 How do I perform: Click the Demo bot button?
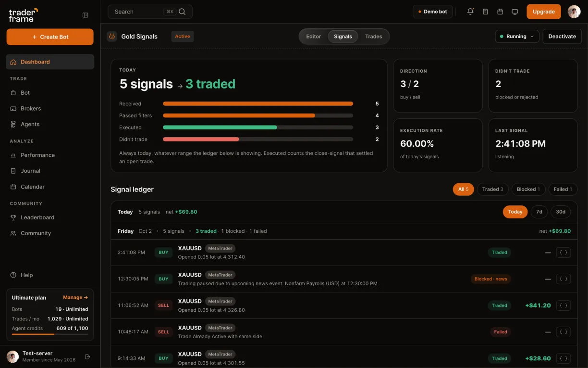click(x=432, y=12)
